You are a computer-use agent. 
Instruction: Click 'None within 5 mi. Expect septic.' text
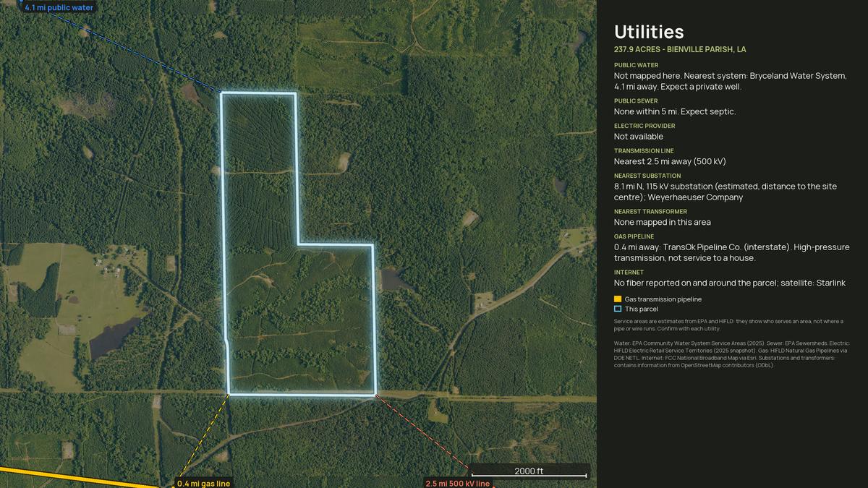675,111
